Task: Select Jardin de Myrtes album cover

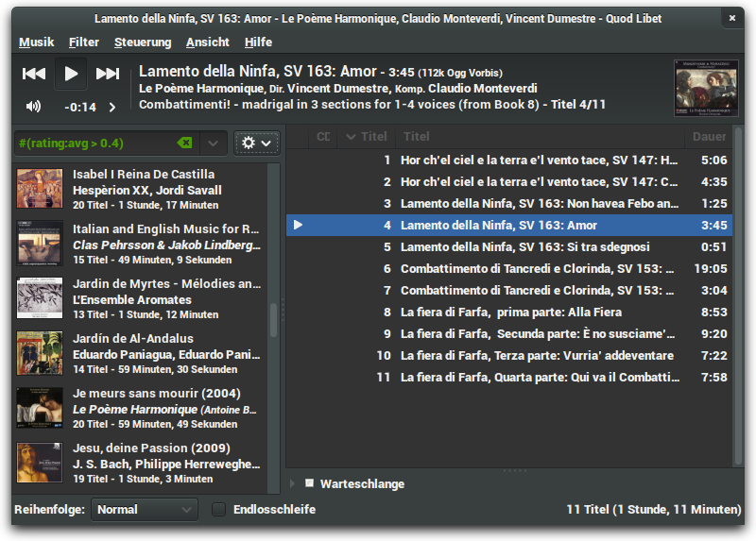Action: tap(40, 297)
